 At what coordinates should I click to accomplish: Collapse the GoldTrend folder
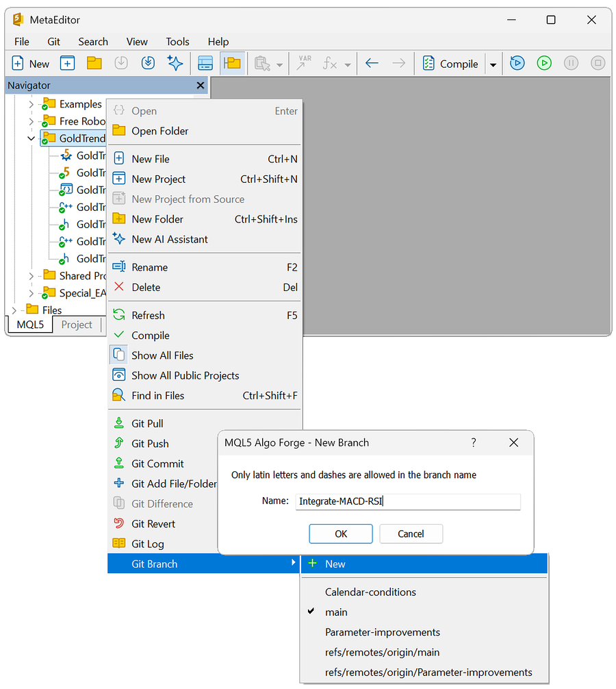coord(31,138)
